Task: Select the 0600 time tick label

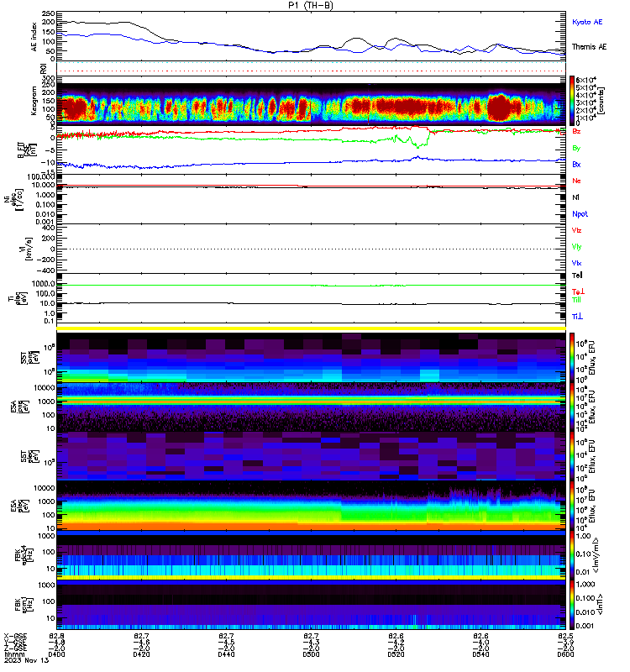Action: (x=565, y=654)
